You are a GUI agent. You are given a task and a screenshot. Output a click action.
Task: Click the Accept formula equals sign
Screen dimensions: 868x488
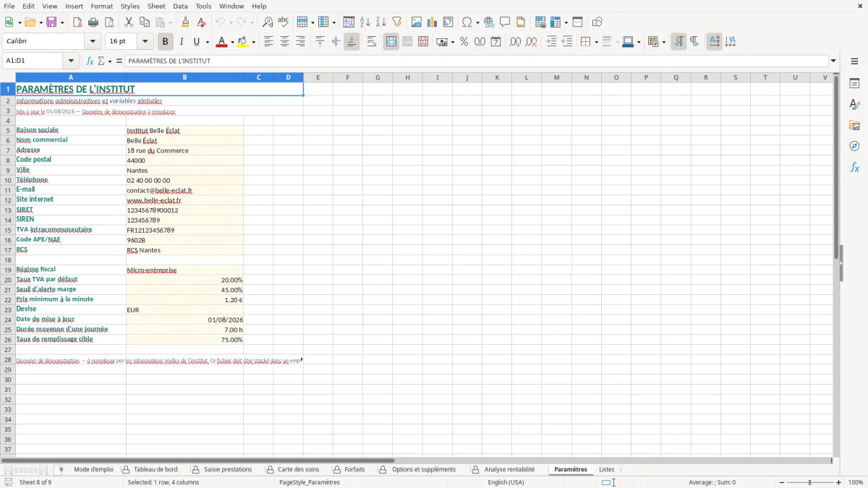119,61
